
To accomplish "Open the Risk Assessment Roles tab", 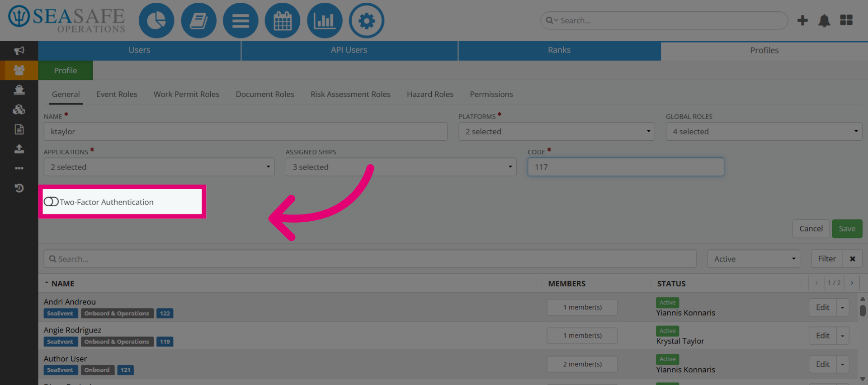I will point(350,94).
